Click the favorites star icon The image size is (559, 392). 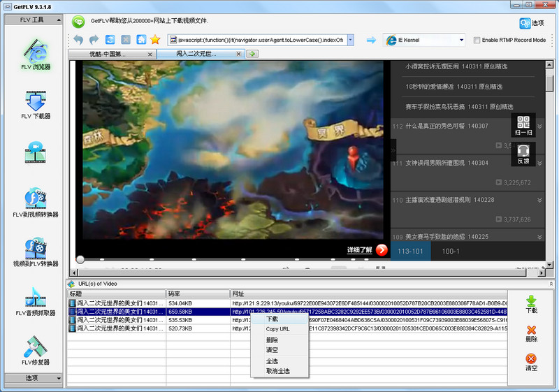coord(155,40)
